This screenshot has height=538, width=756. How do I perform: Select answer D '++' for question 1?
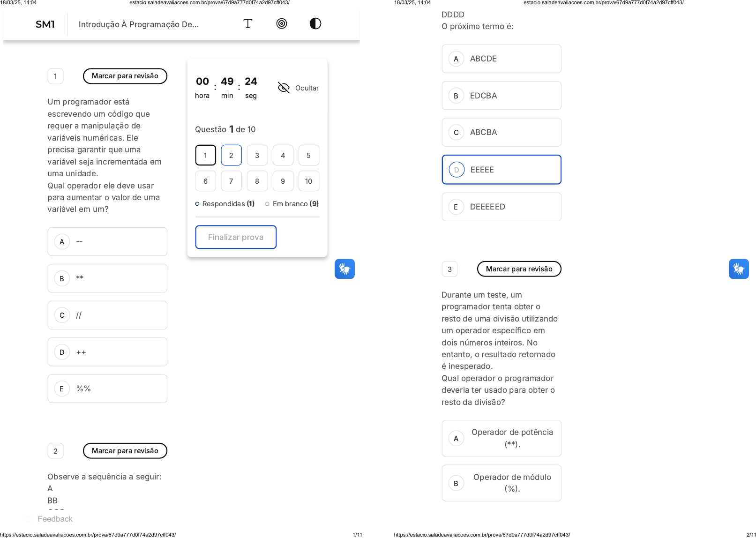coord(107,352)
